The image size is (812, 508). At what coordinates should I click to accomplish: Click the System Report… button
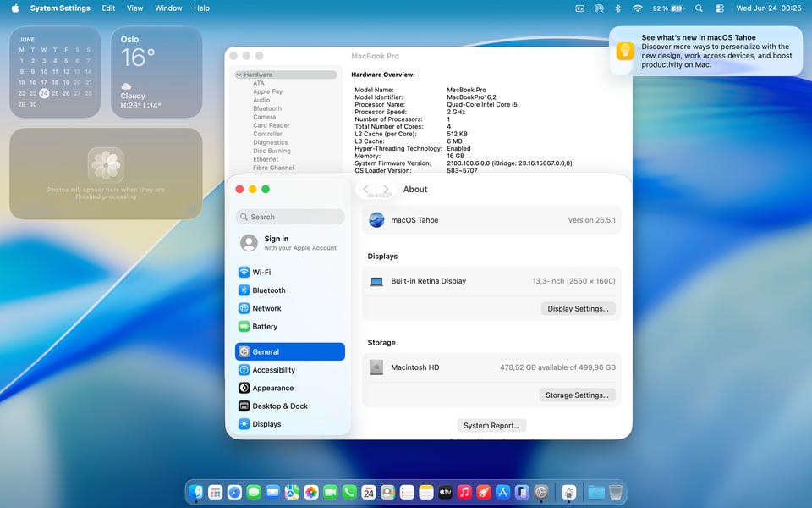(x=491, y=426)
